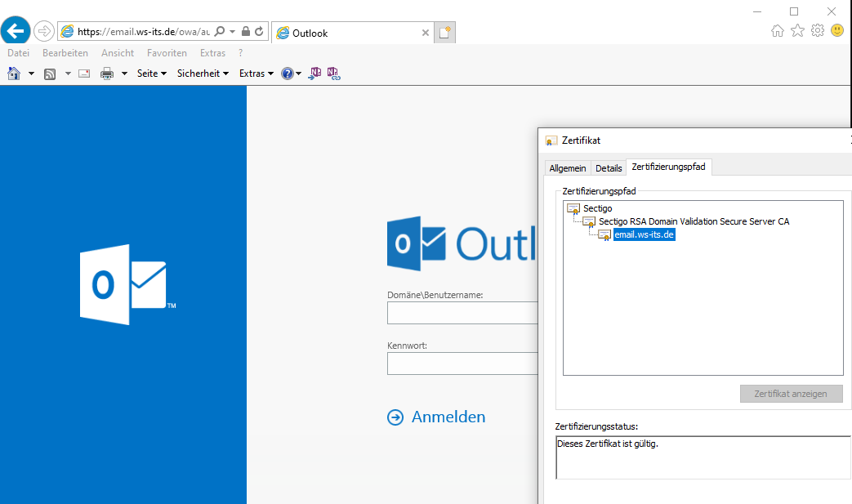The image size is (852, 504).
Task: Open browser settings gear icon
Action: 818,30
